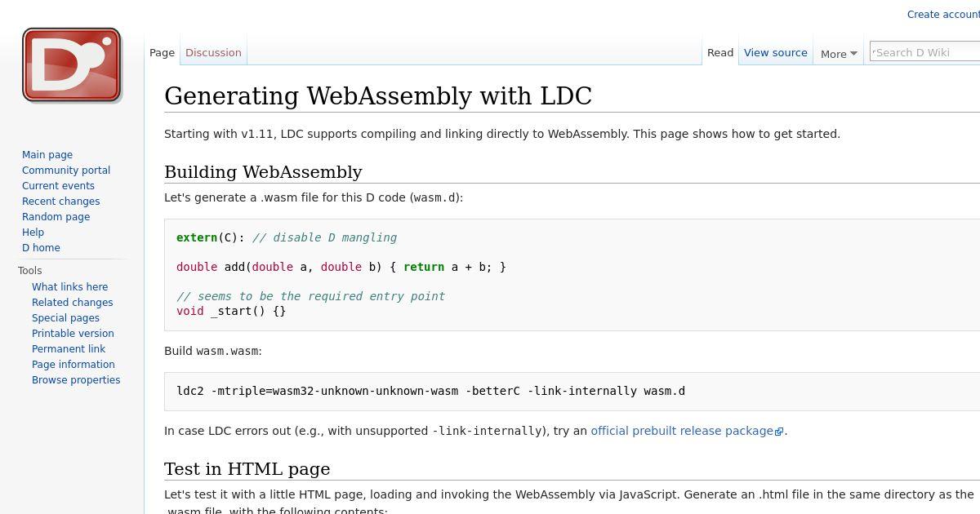Screen dimensions: 980x514
Task: Open Page information
Action: [x=73, y=364]
